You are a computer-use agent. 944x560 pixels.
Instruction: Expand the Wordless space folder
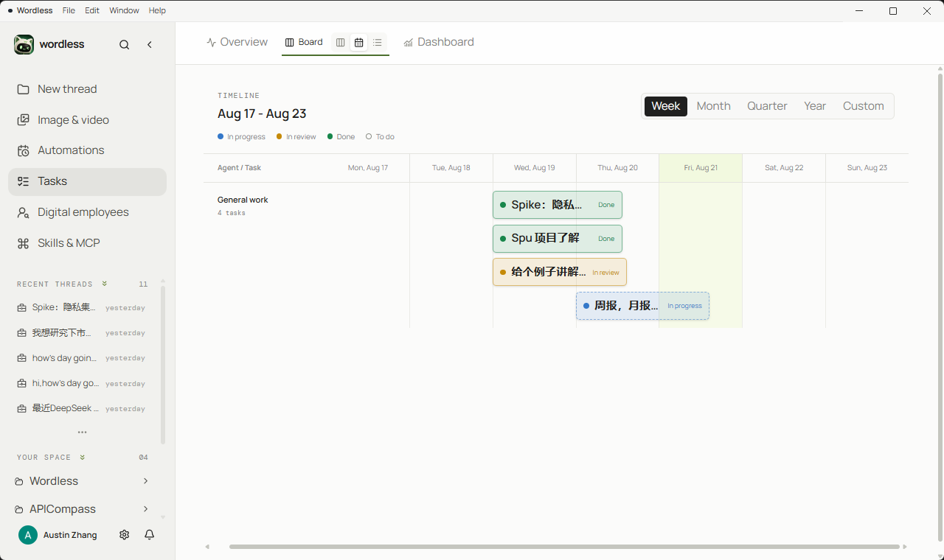coord(145,481)
